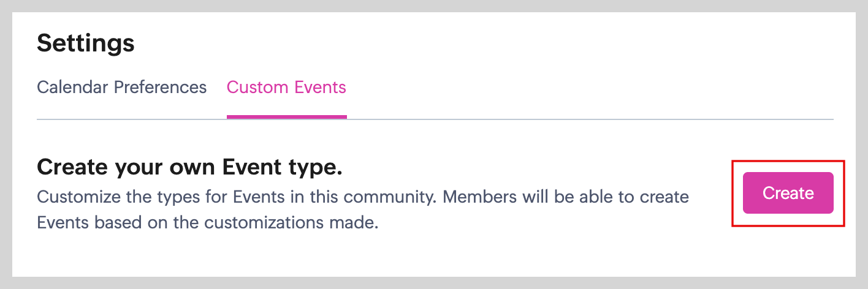Click the pink Create button
The width and height of the screenshot is (868, 289).
coord(788,193)
